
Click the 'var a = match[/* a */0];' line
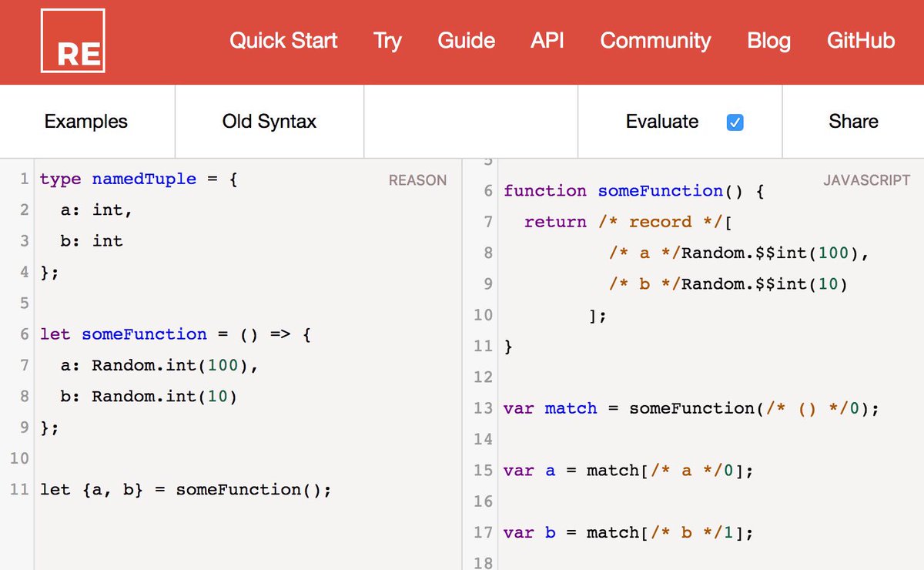(628, 471)
